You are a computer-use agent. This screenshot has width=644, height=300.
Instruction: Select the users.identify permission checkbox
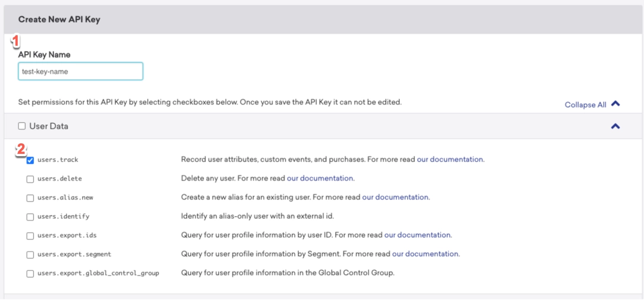pyautogui.click(x=30, y=217)
